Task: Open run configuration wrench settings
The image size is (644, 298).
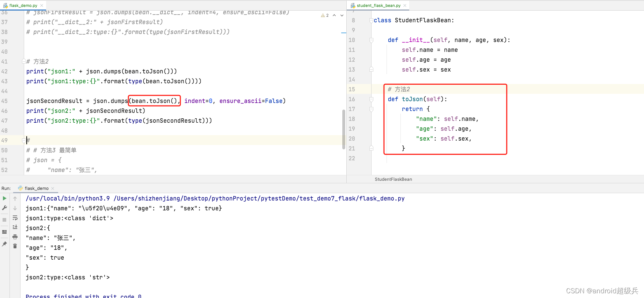Action: 4,208
